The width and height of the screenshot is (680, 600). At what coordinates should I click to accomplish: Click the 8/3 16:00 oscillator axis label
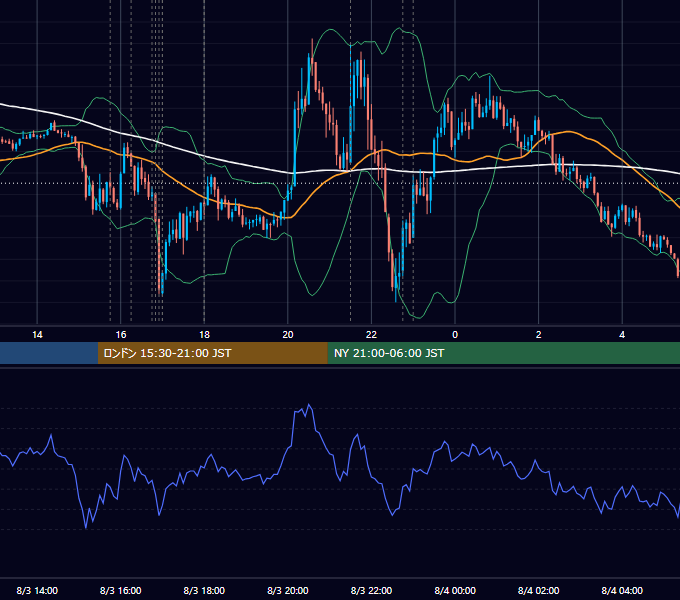[x=121, y=590]
